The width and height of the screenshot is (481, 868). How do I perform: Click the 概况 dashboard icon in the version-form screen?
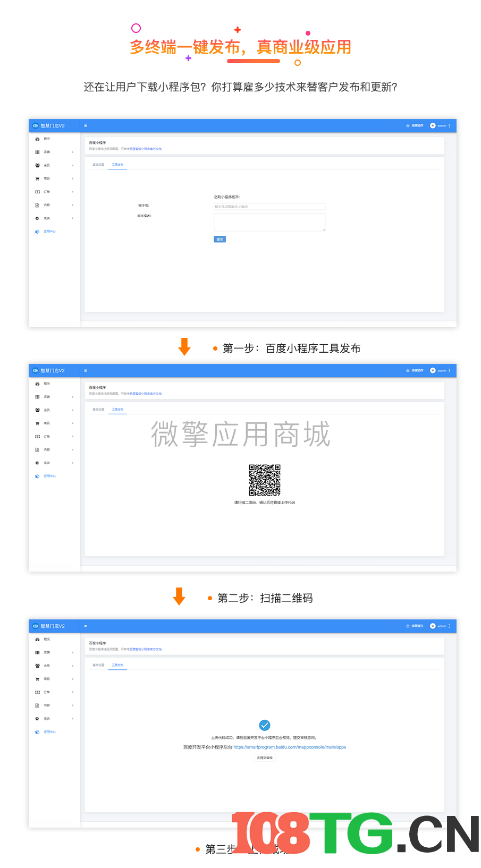[x=37, y=139]
